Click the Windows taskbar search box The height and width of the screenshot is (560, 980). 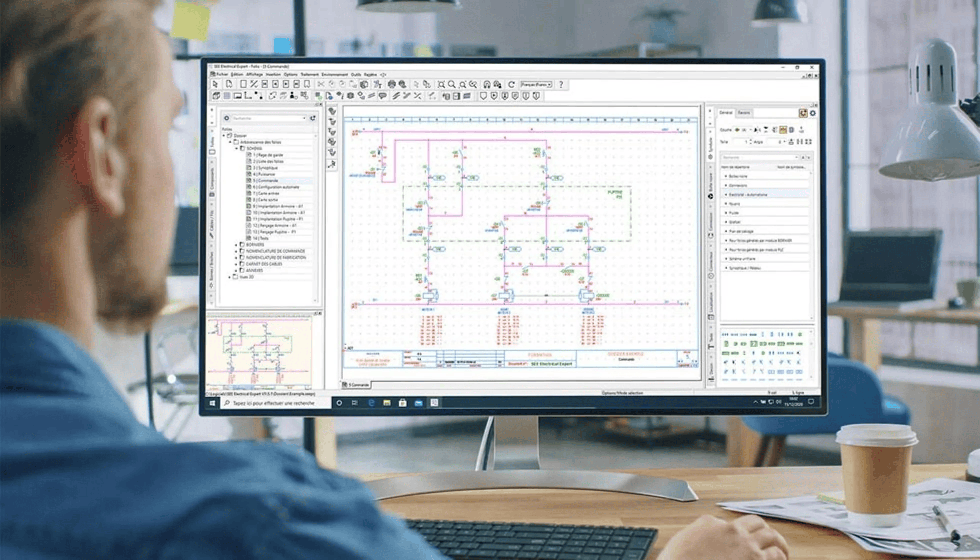pos(274,403)
